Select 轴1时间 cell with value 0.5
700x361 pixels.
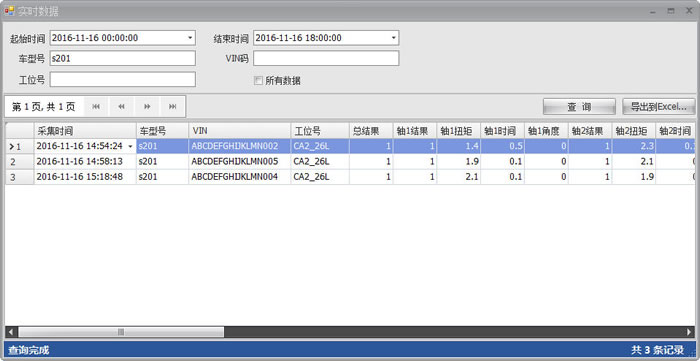point(502,146)
